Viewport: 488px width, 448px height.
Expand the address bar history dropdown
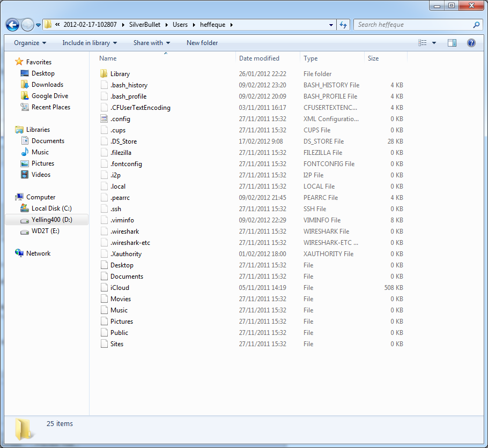(x=331, y=25)
